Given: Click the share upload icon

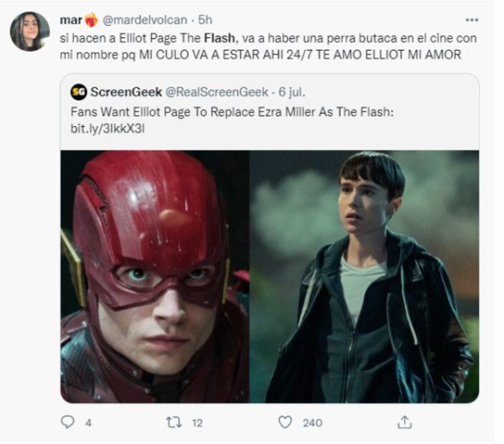Looking at the screenshot, I should (404, 423).
